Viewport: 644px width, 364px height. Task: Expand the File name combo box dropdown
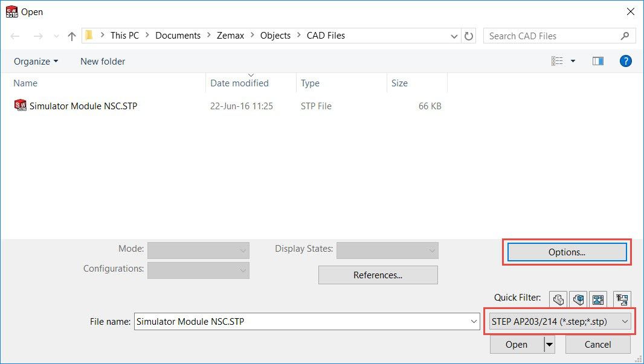point(477,321)
